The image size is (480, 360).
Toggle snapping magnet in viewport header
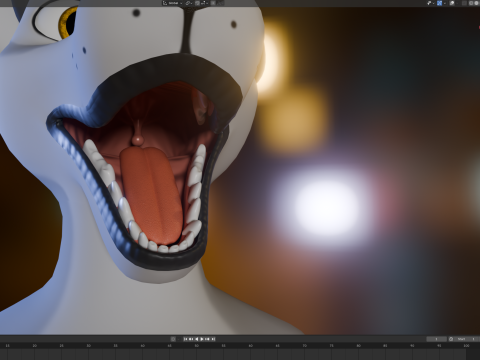[x=197, y=3]
